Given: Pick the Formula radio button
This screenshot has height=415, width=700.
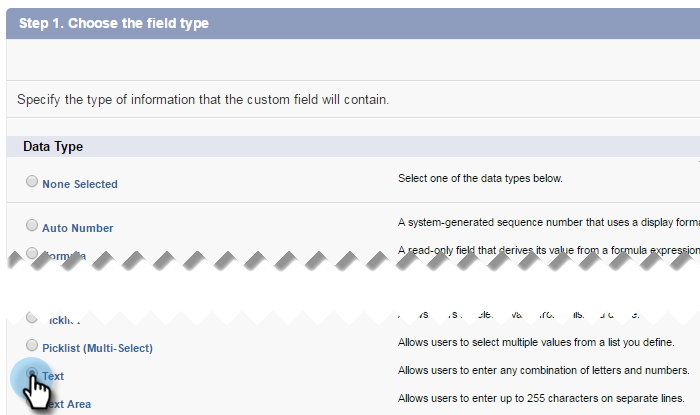Looking at the screenshot, I should (x=32, y=251).
